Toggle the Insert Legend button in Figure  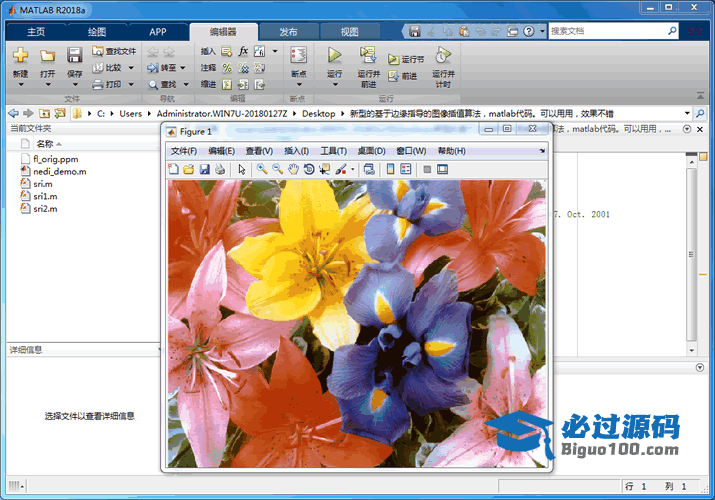pyautogui.click(x=406, y=170)
